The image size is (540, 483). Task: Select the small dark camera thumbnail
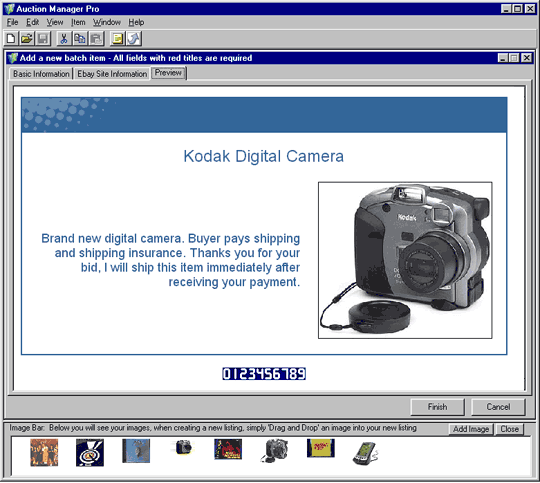(184, 447)
